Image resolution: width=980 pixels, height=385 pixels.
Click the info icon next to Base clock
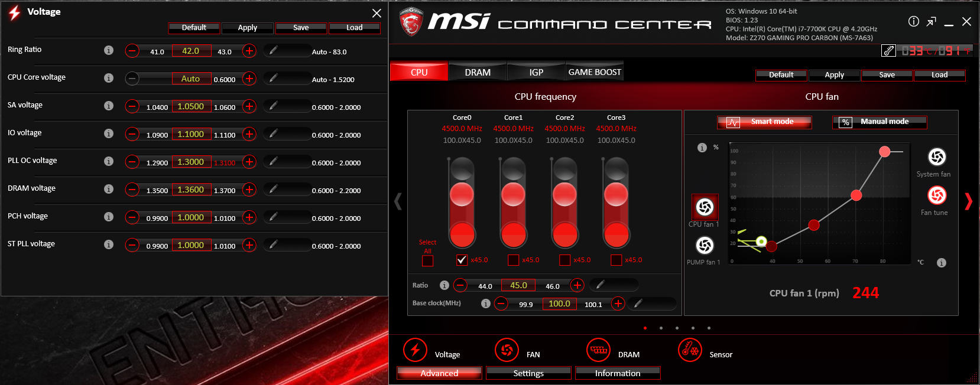tap(486, 304)
